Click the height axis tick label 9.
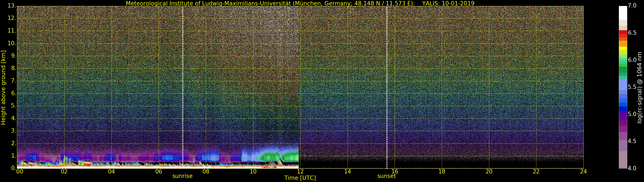The width and height of the screenshot is (644, 182). pos(14,56)
